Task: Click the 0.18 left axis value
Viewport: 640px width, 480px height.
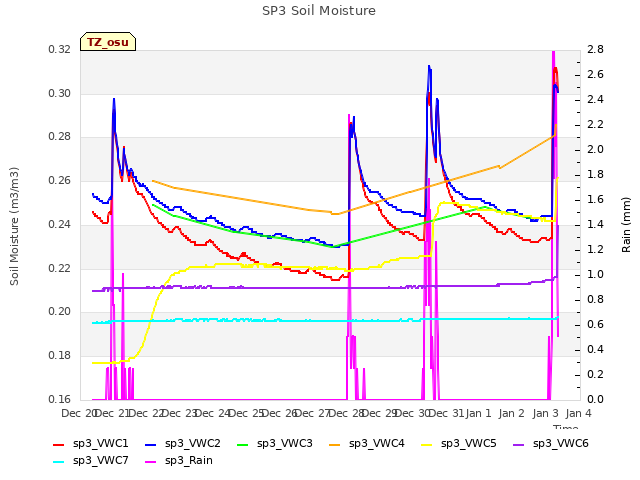Action: click(x=60, y=356)
